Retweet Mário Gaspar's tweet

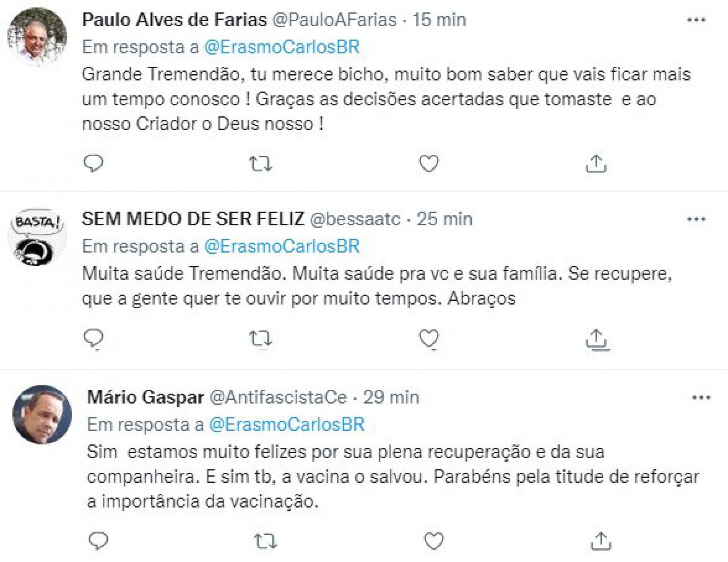point(265,541)
